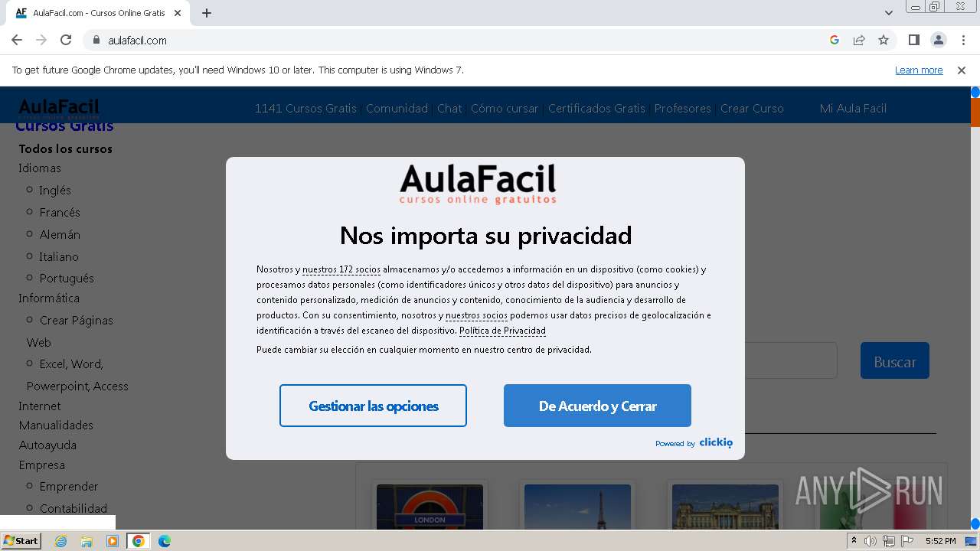
Task: Expand the tab search chevron
Action: pos(889,13)
